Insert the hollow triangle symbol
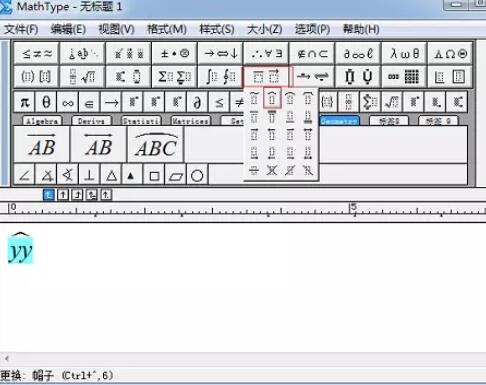The width and height of the screenshot is (486, 385). click(x=111, y=175)
